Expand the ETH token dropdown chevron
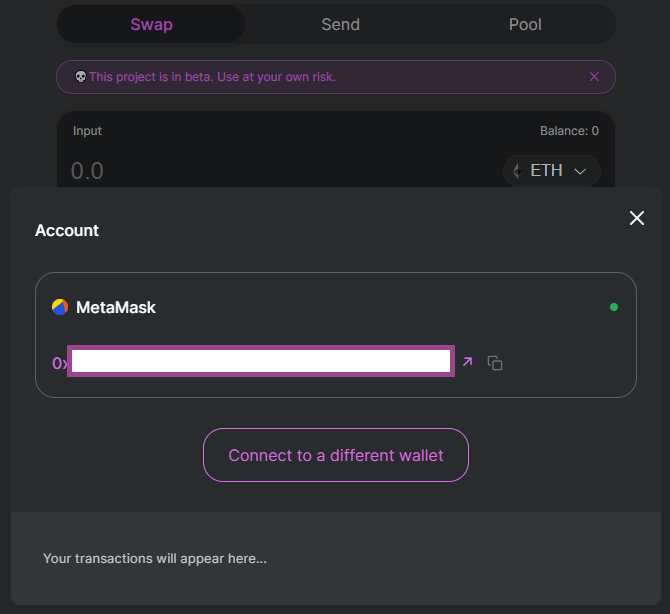 coord(580,171)
